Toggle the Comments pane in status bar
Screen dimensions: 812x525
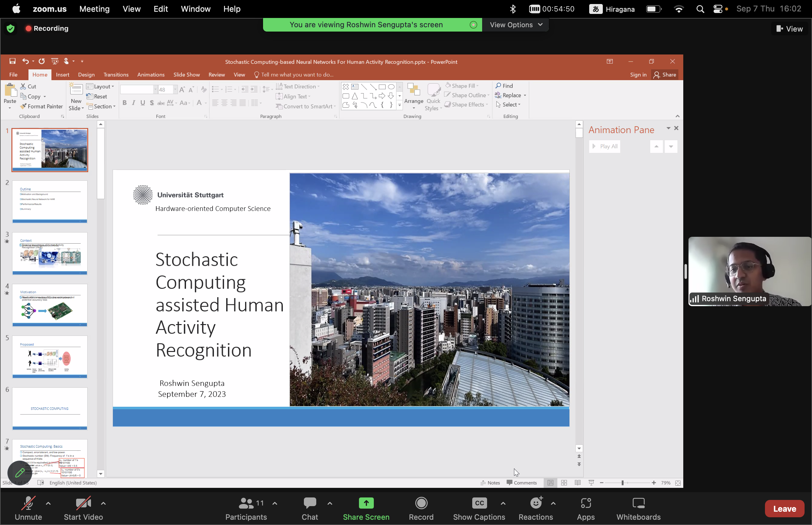pos(521,483)
